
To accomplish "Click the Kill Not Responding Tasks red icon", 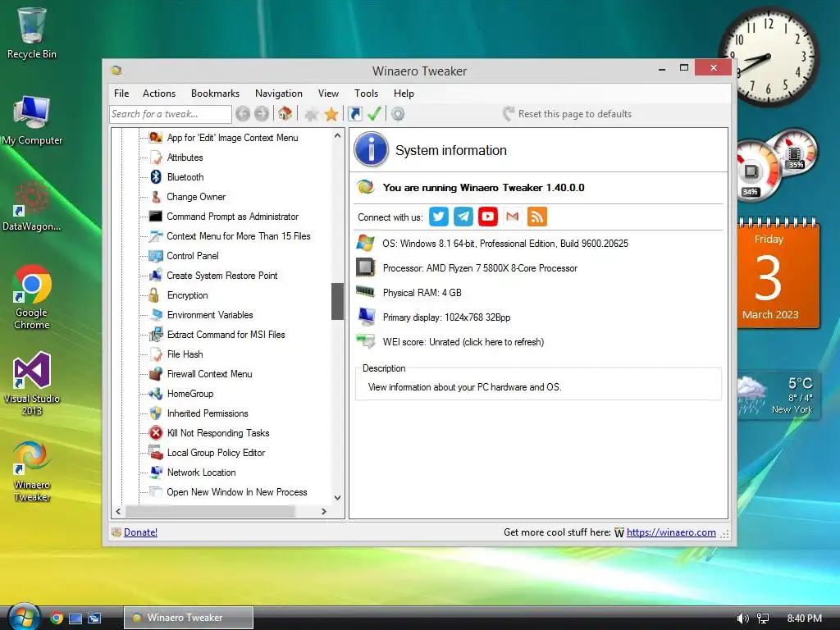I will (156, 433).
